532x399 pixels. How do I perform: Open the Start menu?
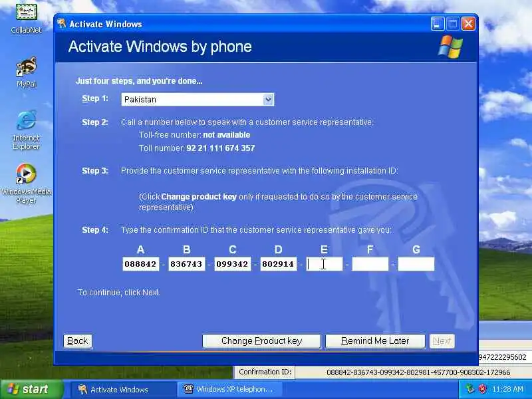coord(32,389)
